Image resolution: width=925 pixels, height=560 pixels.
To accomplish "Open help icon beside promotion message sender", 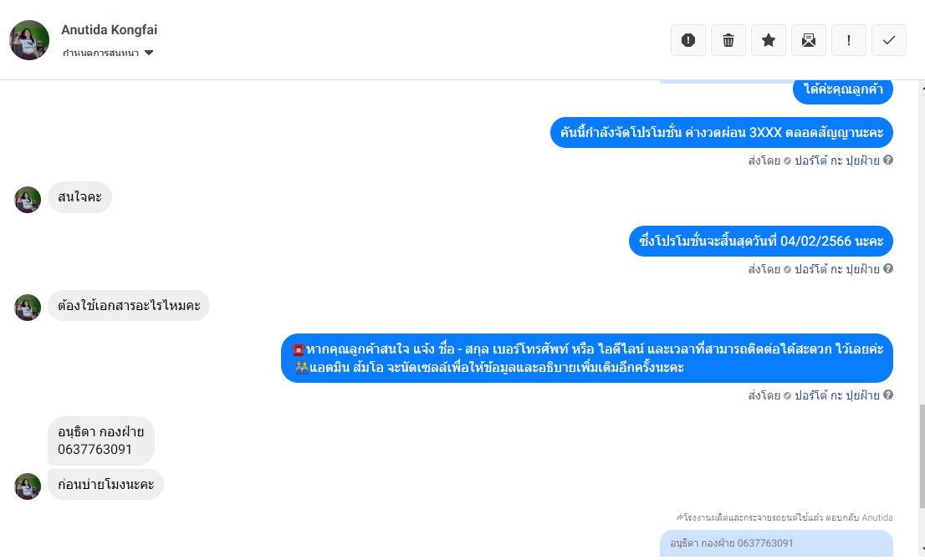I will [888, 160].
